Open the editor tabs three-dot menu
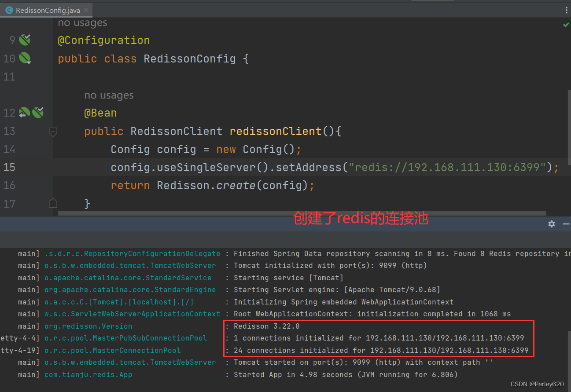Viewport: 571px width, 392px height. pos(566,11)
